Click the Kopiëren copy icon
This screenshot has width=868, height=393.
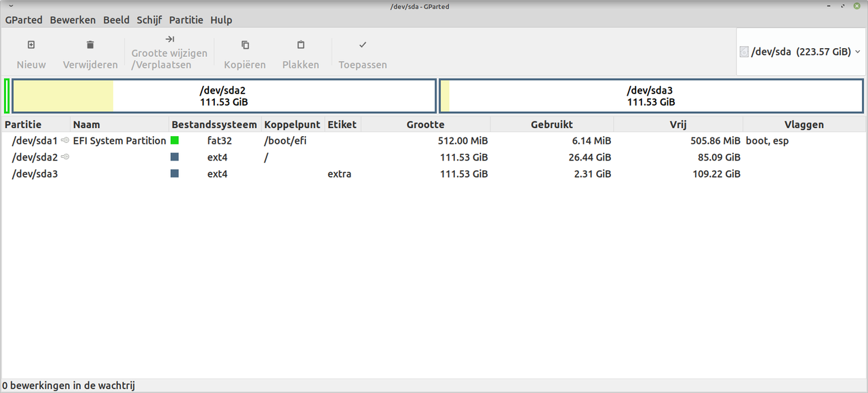[x=245, y=45]
